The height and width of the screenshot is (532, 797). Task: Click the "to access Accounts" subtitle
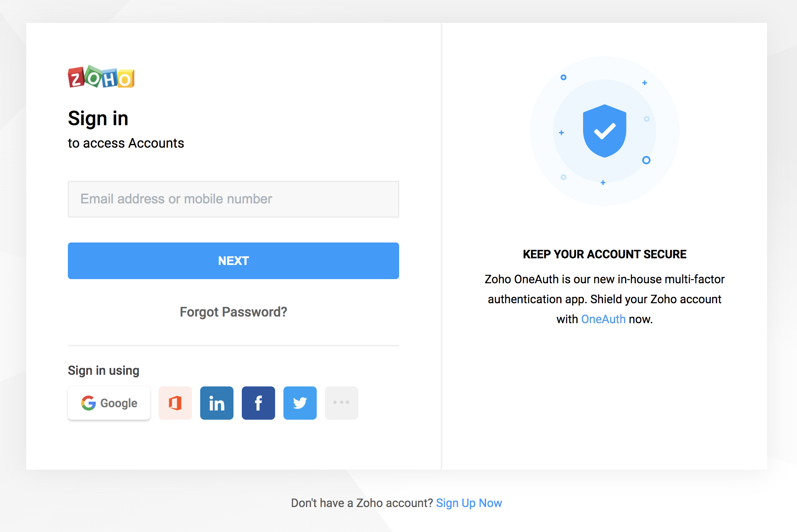coord(126,143)
